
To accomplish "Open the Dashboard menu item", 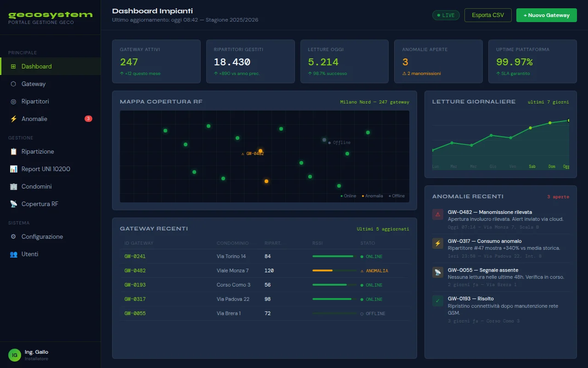I will (x=51, y=66).
